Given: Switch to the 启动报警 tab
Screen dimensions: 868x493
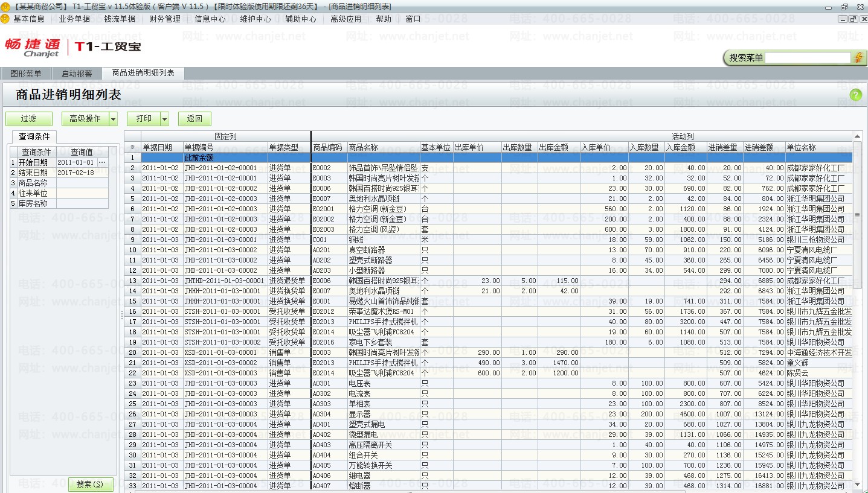Looking at the screenshot, I should pyautogui.click(x=77, y=74).
